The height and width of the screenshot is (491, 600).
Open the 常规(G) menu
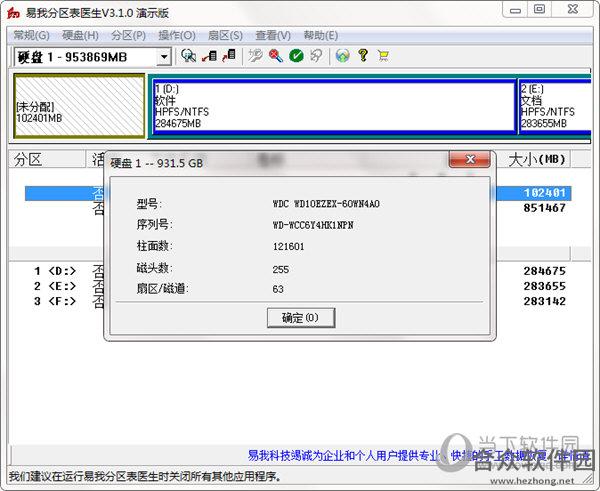(31, 36)
